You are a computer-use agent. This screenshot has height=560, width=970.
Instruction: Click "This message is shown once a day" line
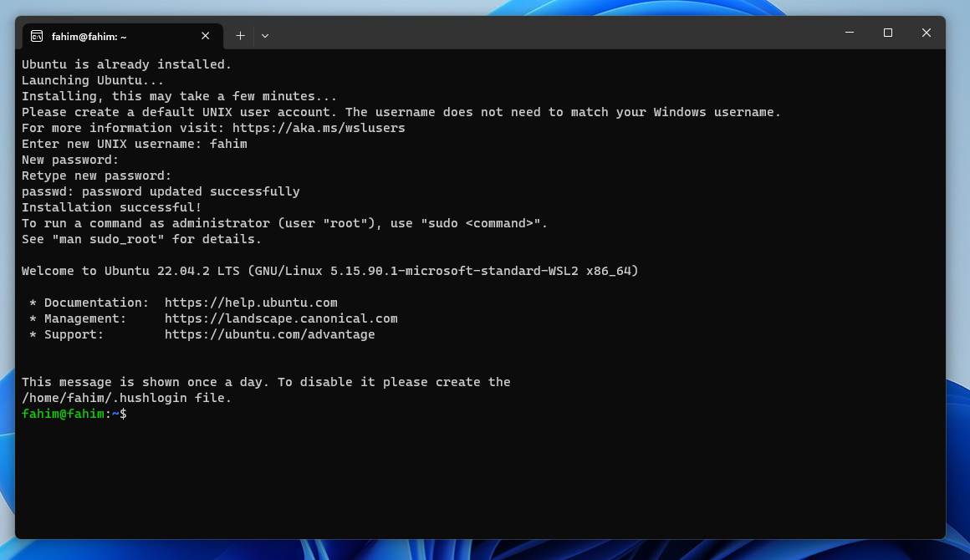pyautogui.click(x=266, y=382)
